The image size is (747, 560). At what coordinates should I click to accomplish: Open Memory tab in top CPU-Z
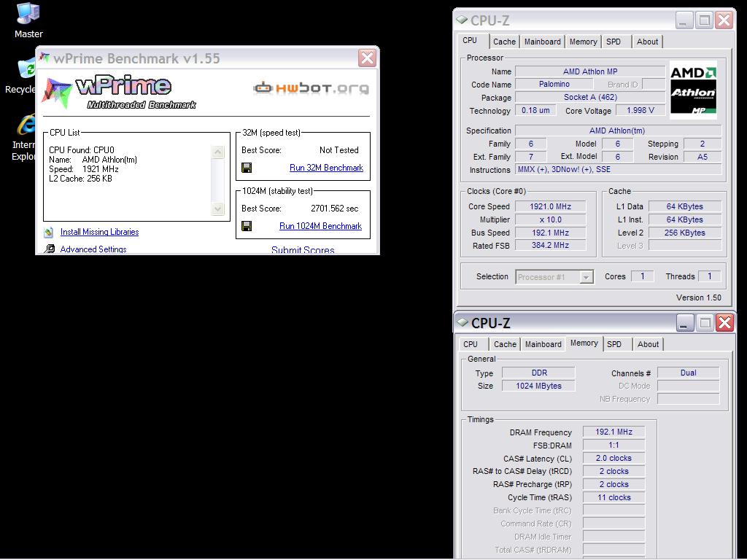pyautogui.click(x=583, y=42)
